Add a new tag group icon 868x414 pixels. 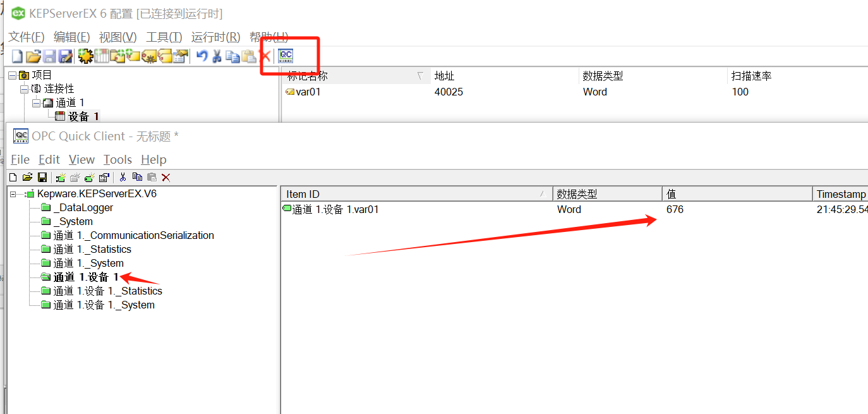(x=118, y=56)
